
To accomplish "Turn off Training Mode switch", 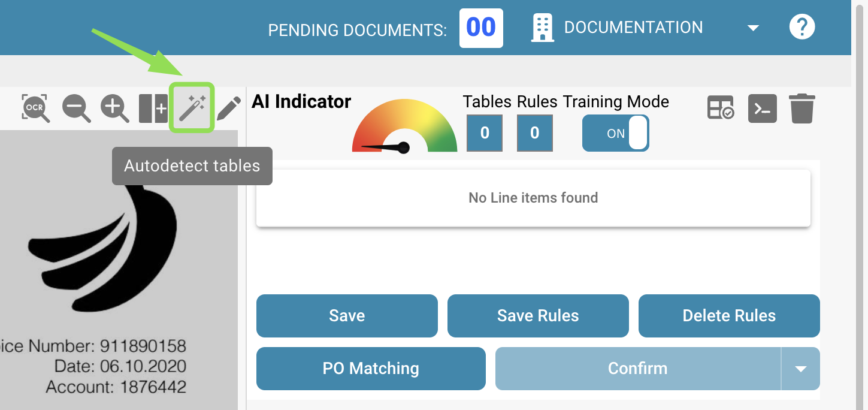I will 616,133.
